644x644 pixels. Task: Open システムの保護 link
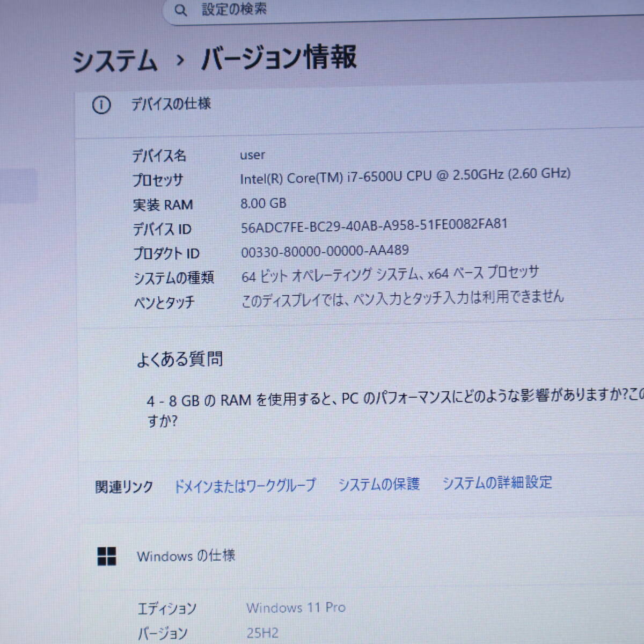379,484
